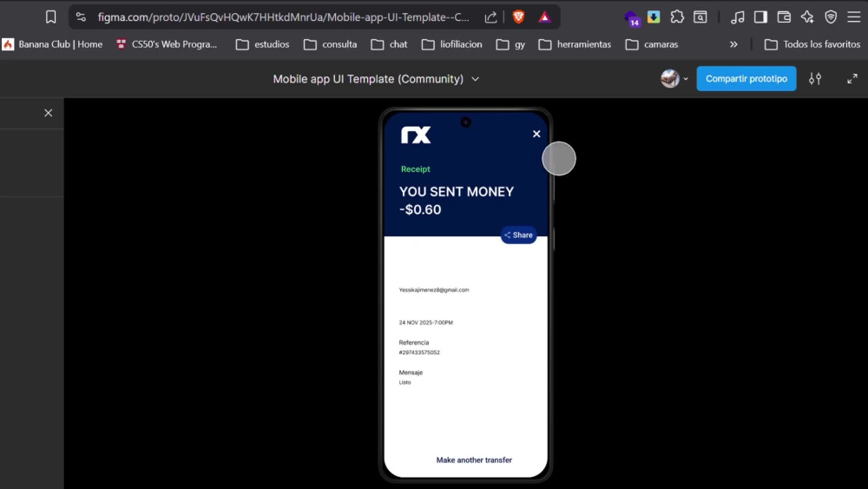Open CS50's Web Programming bookmark
The height and width of the screenshot is (489, 868).
(167, 44)
